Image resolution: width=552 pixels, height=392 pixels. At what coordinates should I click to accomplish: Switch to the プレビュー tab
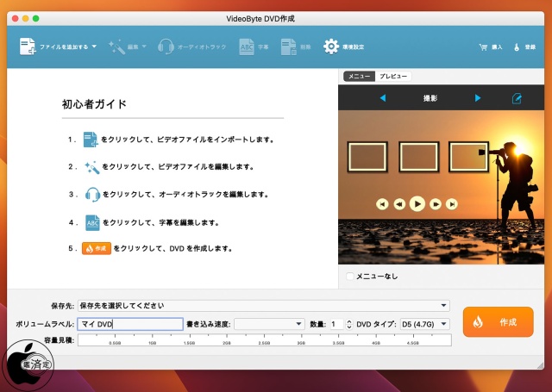click(x=393, y=77)
